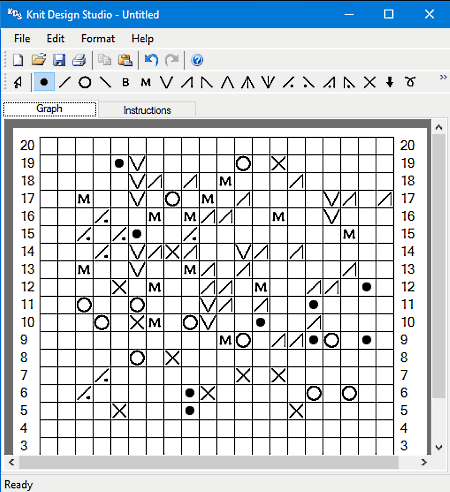Screen dimensions: 450x492
Task: Select the right triangle with dot symbol
Action: coord(329,82)
